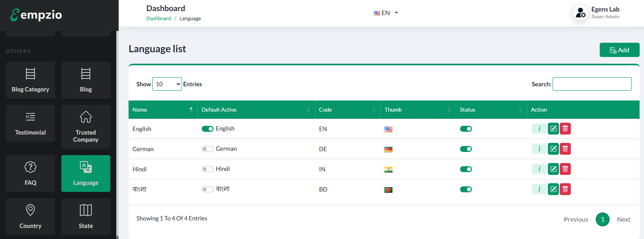This screenshot has width=644, height=239.
Task: Open the Show entries count dropdown
Action: [167, 84]
